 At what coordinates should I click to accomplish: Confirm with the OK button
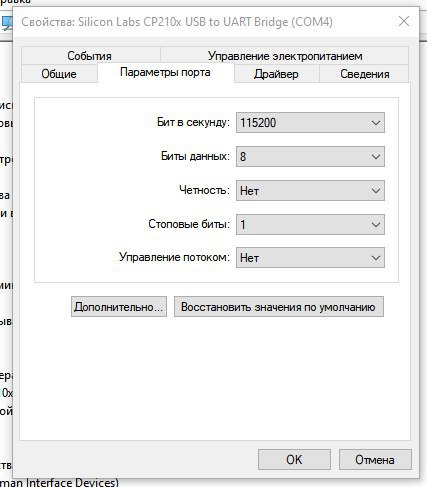click(x=294, y=460)
